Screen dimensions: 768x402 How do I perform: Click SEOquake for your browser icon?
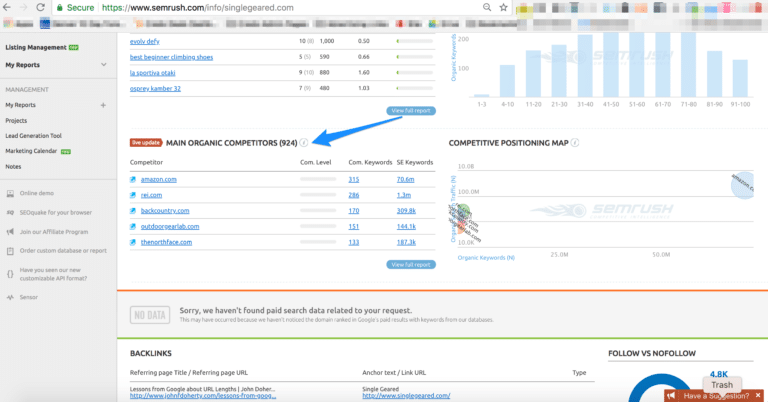pos(10,213)
